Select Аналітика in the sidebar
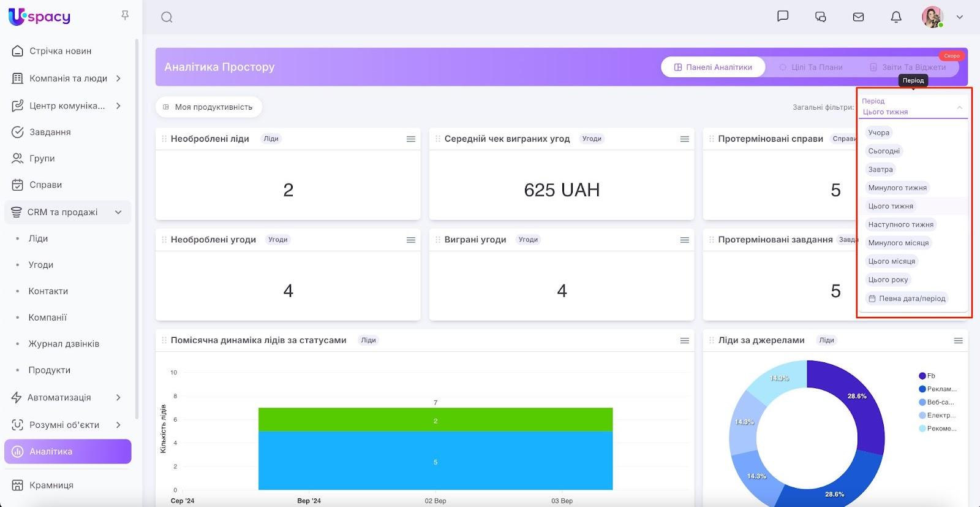Viewport: 980px width, 507px height. (68, 451)
